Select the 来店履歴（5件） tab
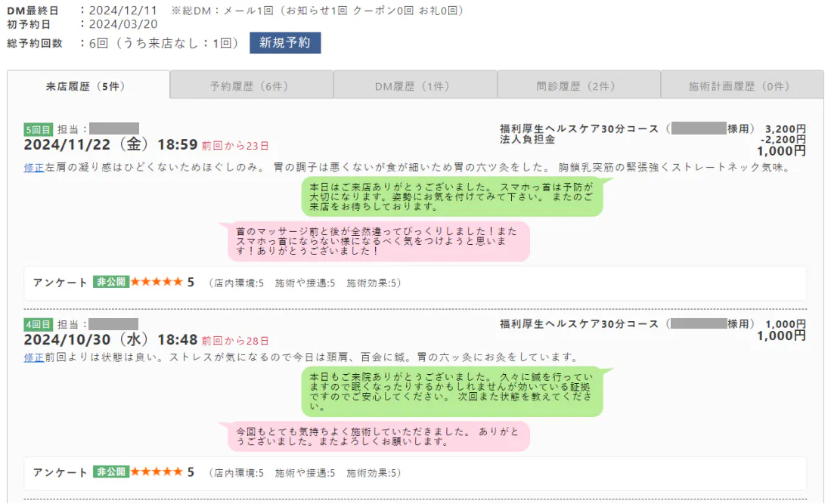The image size is (831, 504). 88,86
